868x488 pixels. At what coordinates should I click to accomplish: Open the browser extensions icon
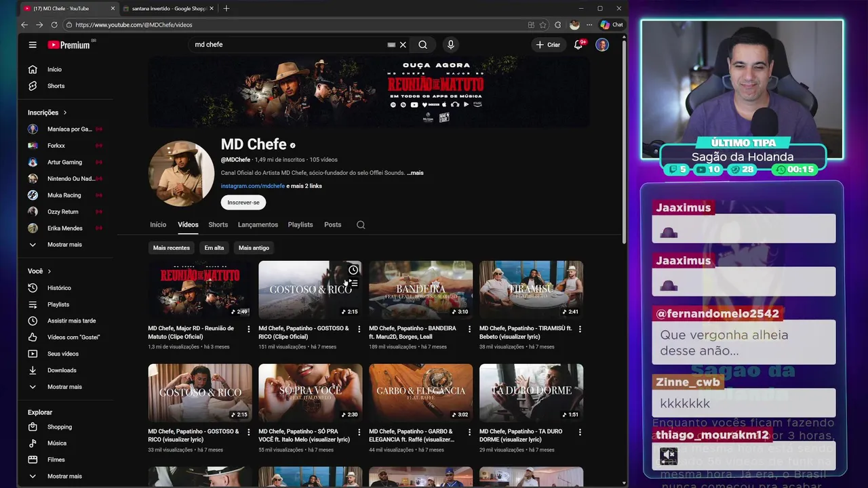pos(558,25)
